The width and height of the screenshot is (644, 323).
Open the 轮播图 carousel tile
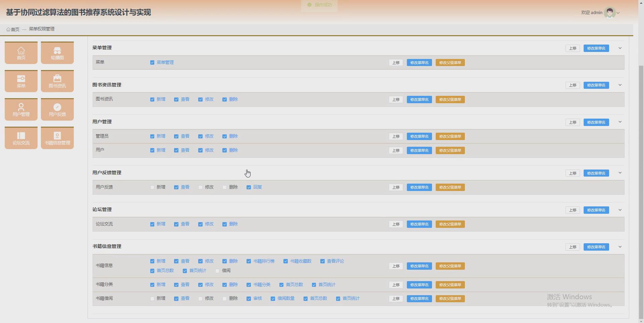pyautogui.click(x=57, y=53)
